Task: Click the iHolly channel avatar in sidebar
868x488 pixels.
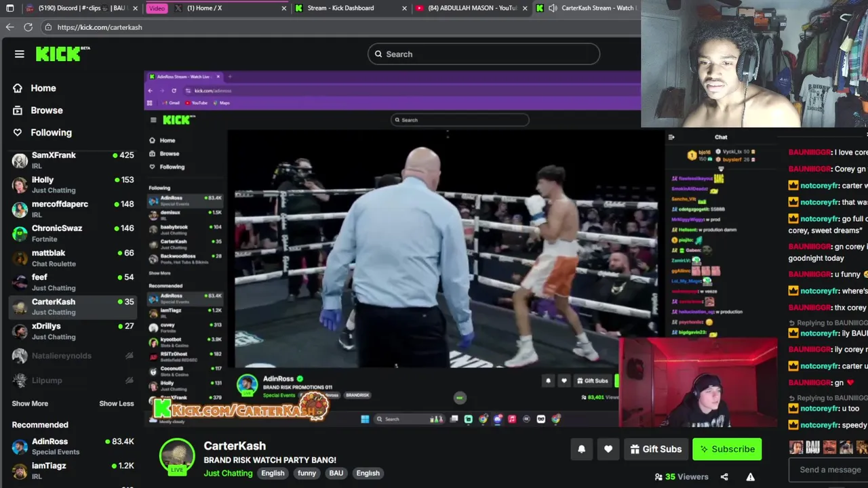Action: point(20,185)
